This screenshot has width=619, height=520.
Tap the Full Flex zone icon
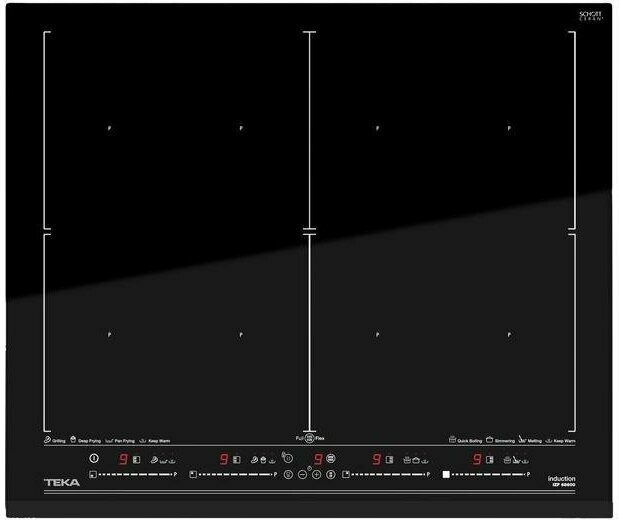(x=309, y=438)
